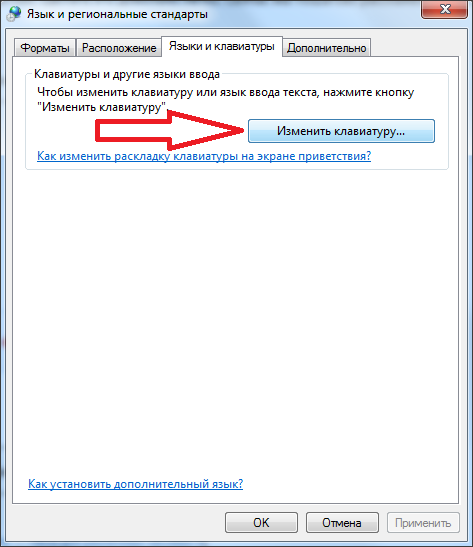Click the globe icon in title bar
The image size is (473, 547).
pos(14,14)
